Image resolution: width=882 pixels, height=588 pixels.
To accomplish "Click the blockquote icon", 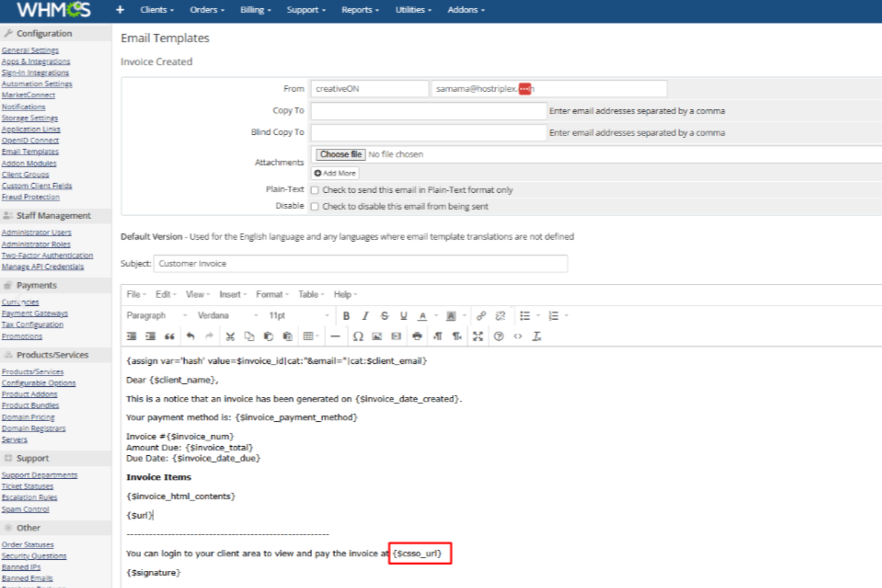I will pyautogui.click(x=170, y=336).
